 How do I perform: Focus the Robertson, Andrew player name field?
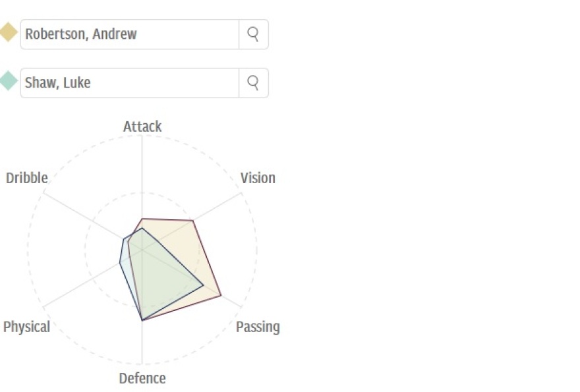130,34
